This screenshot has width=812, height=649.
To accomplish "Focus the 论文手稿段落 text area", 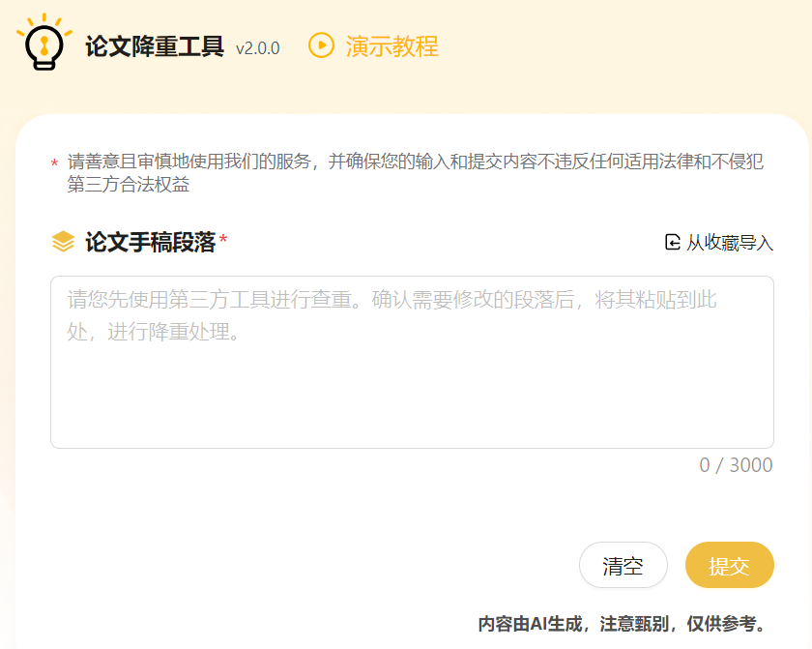I will click(412, 362).
